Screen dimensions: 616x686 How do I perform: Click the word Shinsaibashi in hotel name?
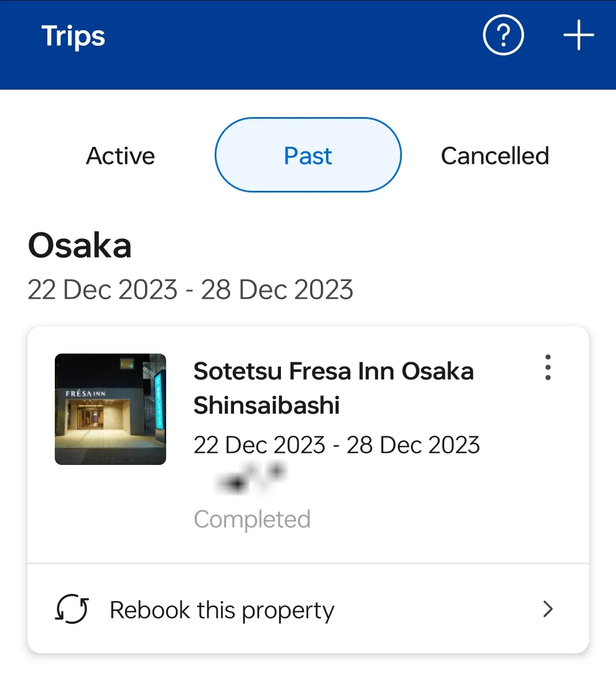click(267, 406)
